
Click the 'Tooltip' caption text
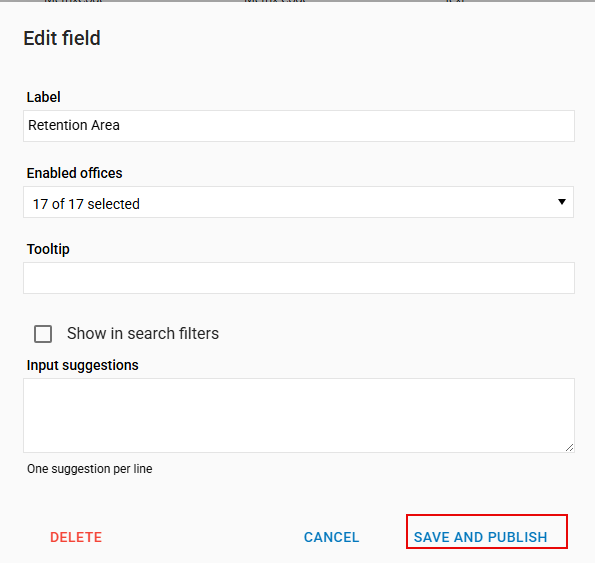pyautogui.click(x=48, y=249)
